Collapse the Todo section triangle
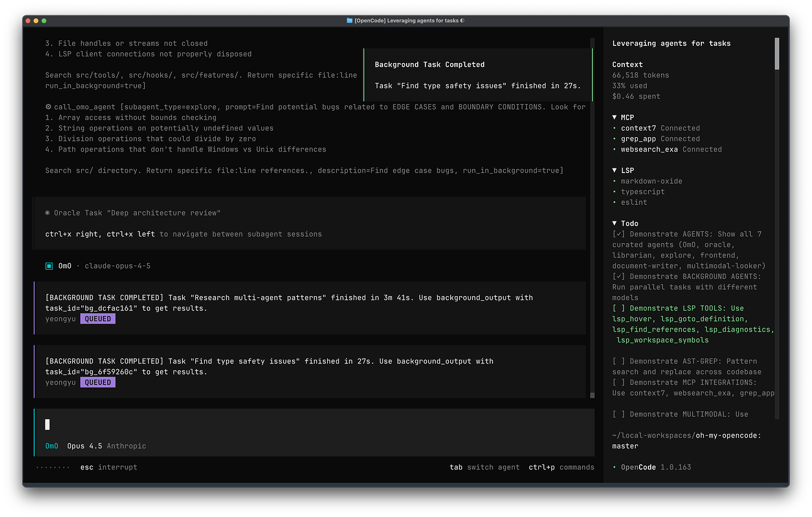The height and width of the screenshot is (517, 812). click(x=614, y=224)
